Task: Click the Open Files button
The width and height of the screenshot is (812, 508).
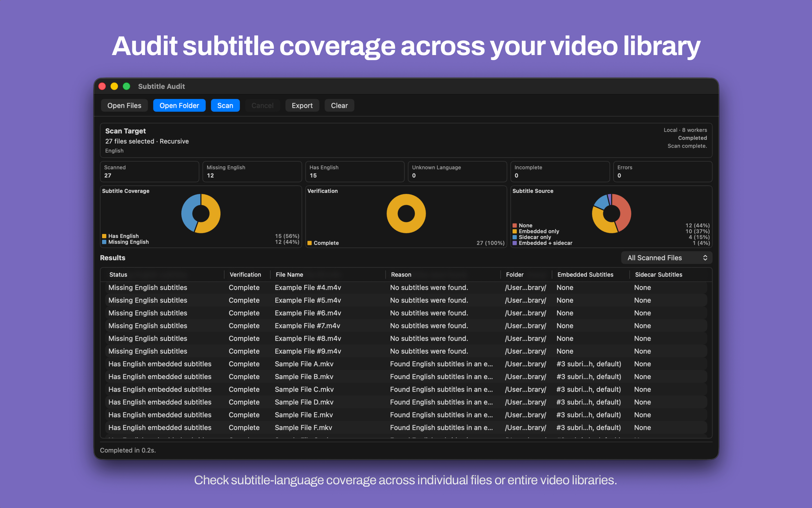Action: 124,106
